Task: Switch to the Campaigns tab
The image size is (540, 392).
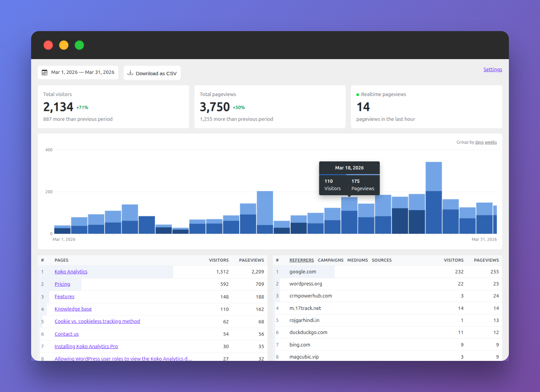Action: click(x=331, y=260)
